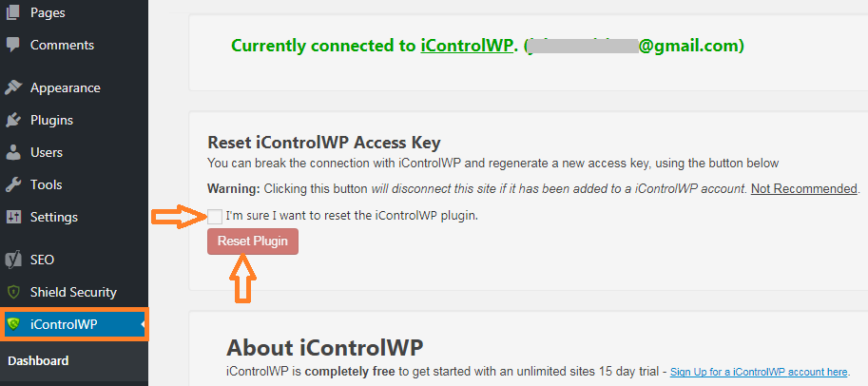Open the Dashboard submenu item
The image size is (868, 386).
tap(38, 360)
